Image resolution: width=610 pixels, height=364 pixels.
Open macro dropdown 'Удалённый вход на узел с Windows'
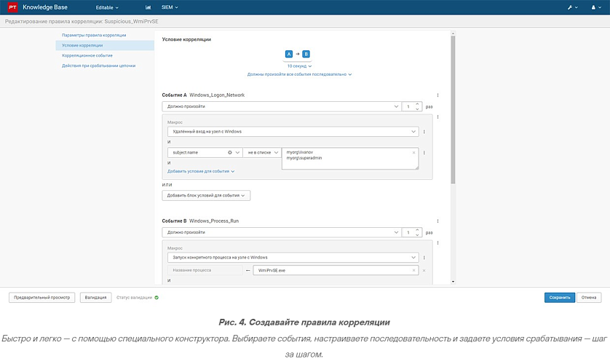click(x=293, y=132)
